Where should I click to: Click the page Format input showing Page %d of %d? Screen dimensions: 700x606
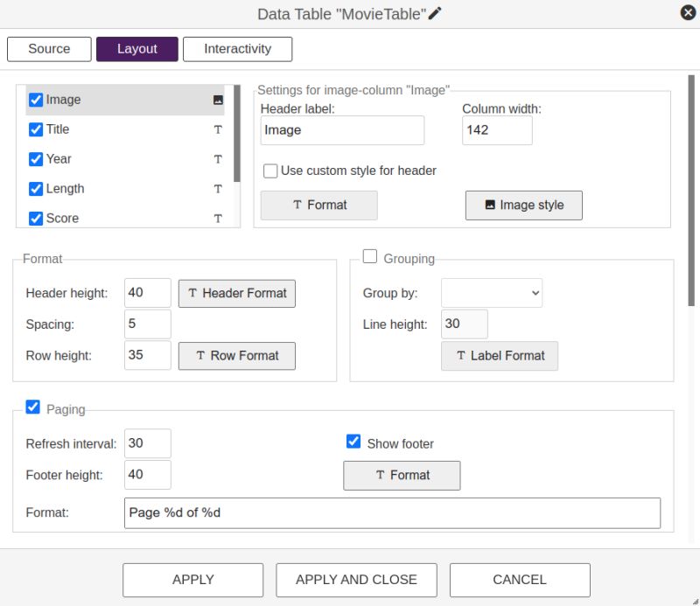point(392,512)
